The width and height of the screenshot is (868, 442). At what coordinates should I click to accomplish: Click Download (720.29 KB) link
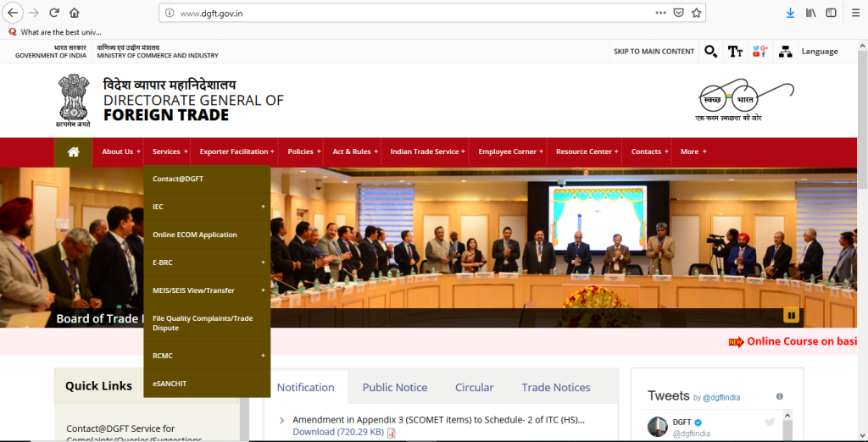(x=338, y=432)
